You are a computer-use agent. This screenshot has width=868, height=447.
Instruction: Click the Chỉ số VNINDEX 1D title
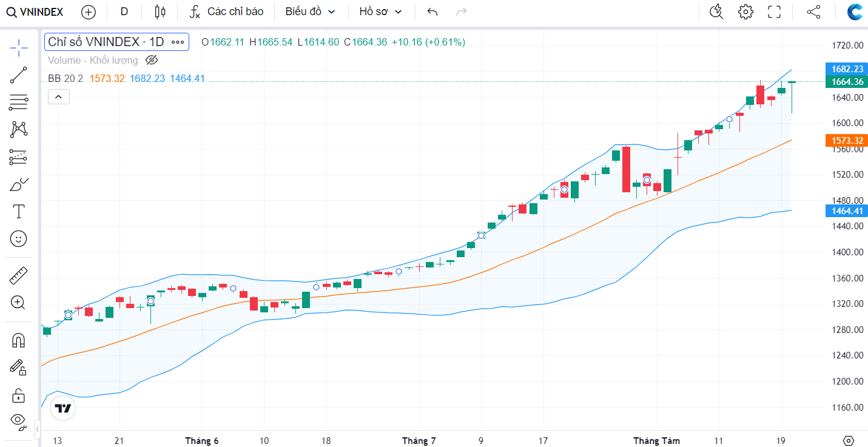(106, 42)
